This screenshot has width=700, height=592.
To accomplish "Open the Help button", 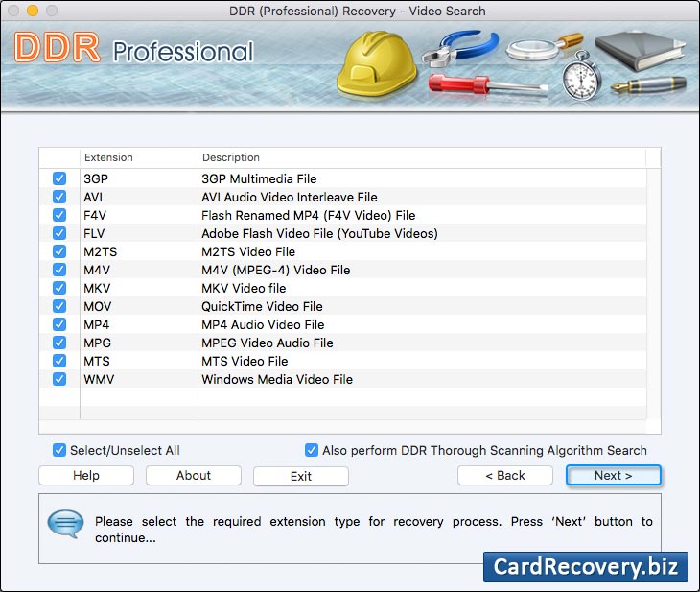I will pyautogui.click(x=86, y=475).
